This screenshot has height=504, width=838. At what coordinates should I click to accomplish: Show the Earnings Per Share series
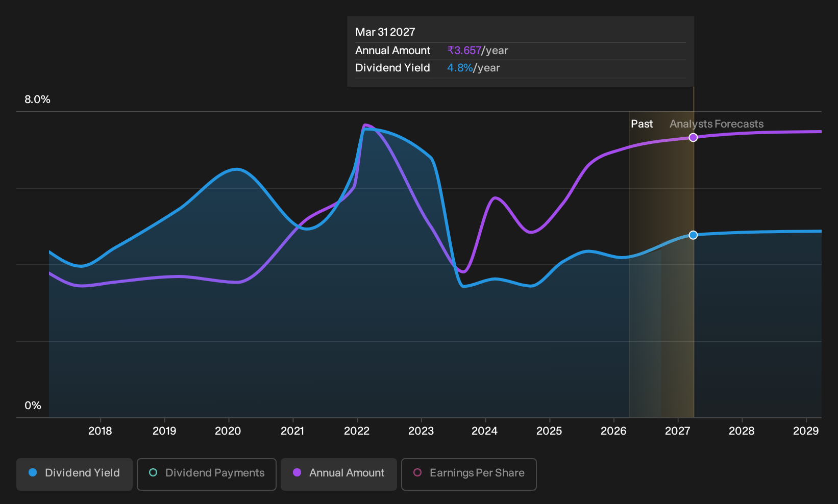point(469,474)
